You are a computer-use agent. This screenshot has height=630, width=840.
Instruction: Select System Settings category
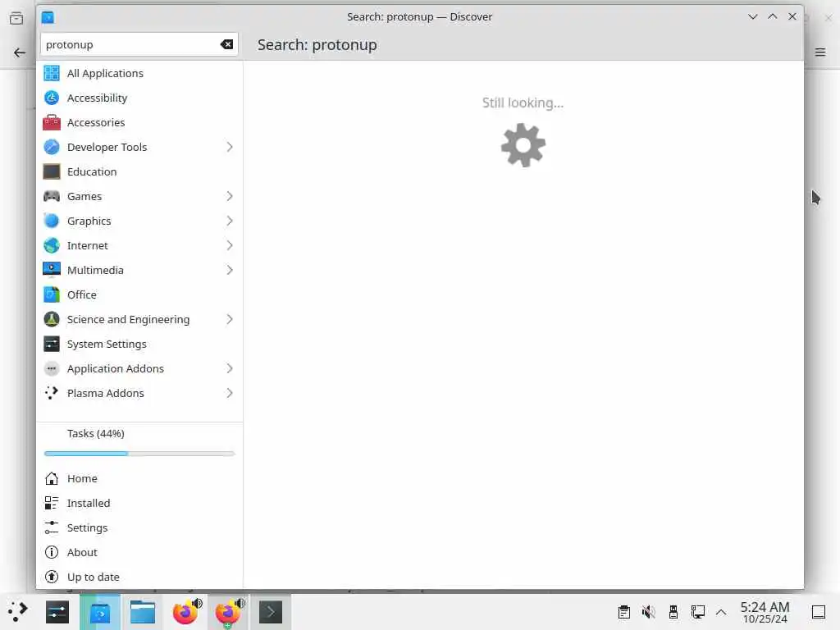pos(139,345)
